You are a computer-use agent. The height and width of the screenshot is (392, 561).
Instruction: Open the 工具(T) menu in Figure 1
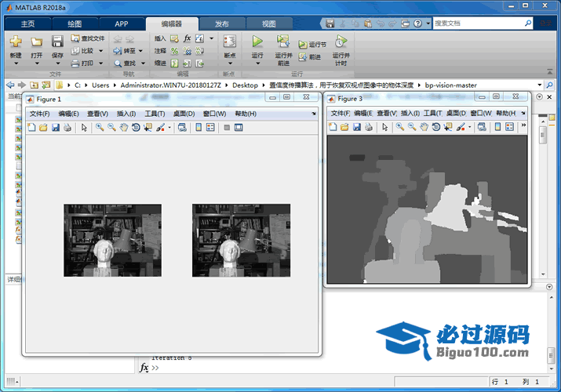click(155, 114)
